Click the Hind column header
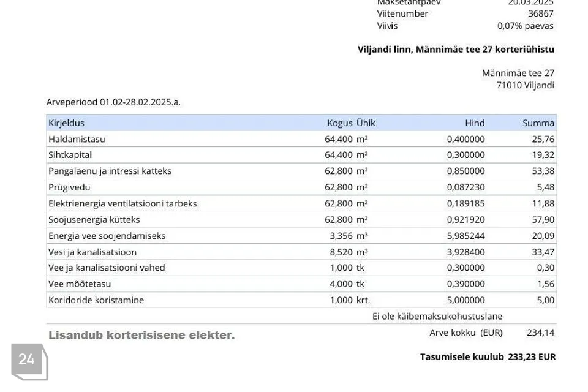This screenshot has width=588, height=392. (x=474, y=123)
